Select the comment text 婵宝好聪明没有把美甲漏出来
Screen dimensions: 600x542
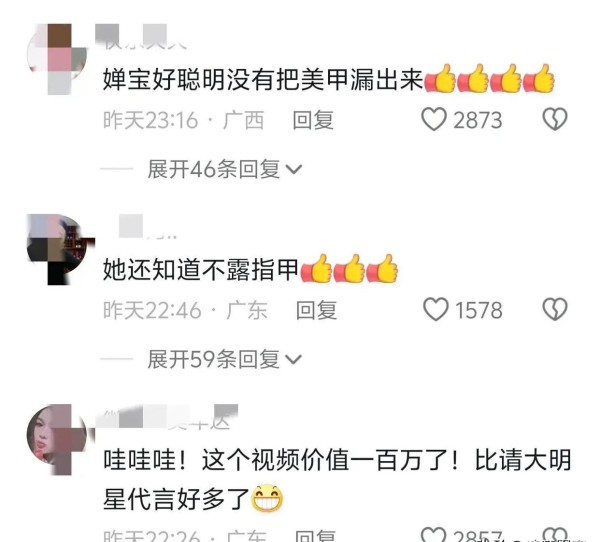[263, 80]
